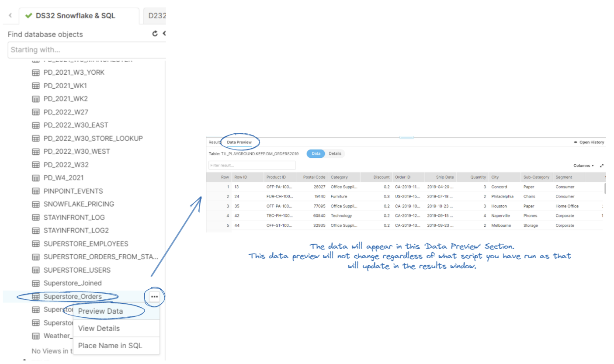The width and height of the screenshot is (614, 364).
Task: Click the Discount column header
Action: point(376,177)
